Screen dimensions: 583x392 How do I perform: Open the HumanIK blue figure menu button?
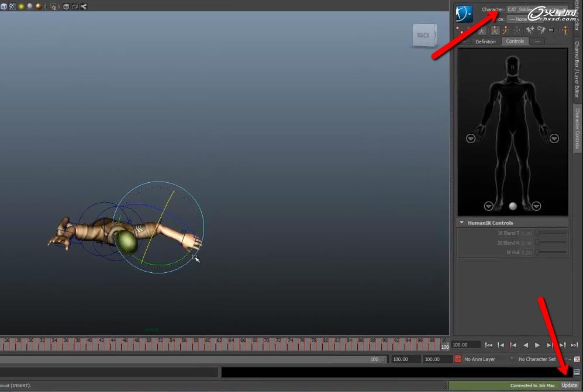tap(464, 14)
